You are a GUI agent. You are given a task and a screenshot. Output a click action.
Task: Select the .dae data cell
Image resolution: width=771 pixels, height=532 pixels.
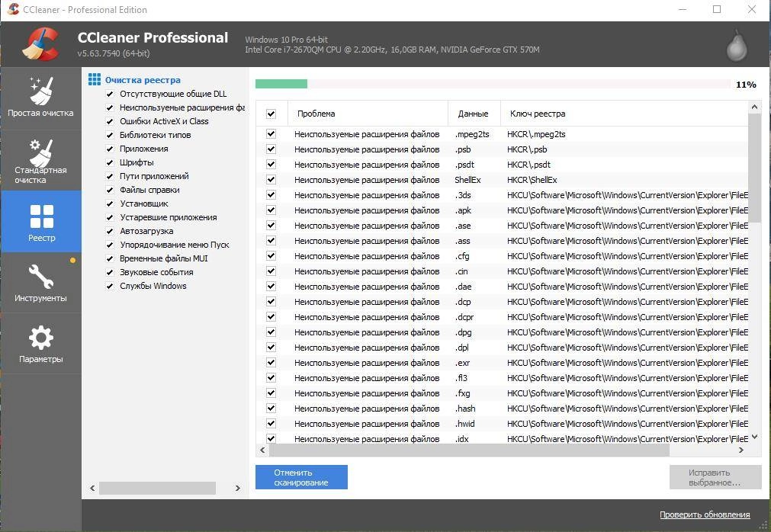point(463,287)
